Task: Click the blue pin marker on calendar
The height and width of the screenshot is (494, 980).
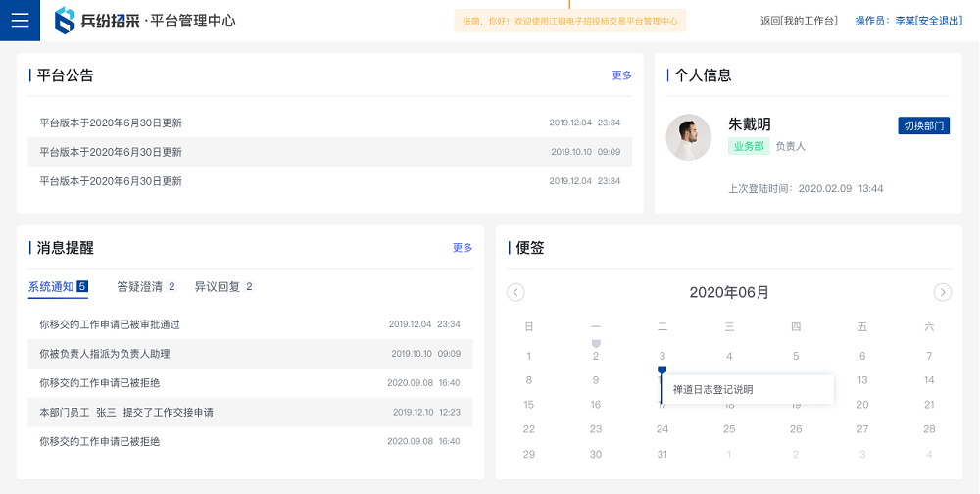Action: [x=662, y=370]
